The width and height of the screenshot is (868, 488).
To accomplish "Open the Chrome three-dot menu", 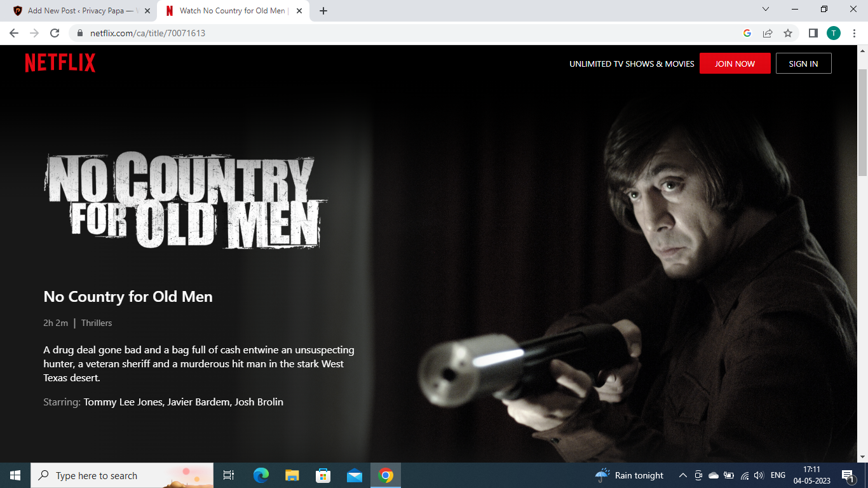I will [x=854, y=33].
